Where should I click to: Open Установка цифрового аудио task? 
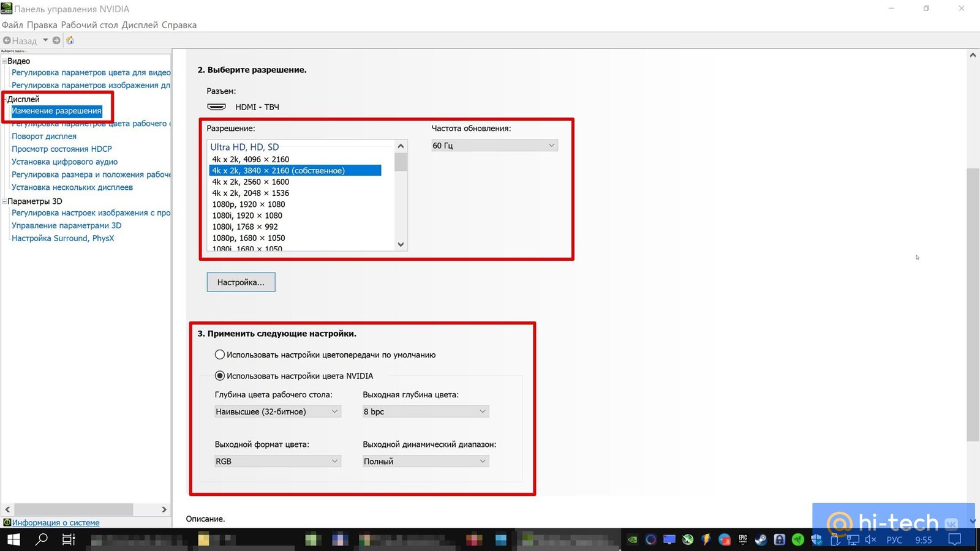(65, 162)
